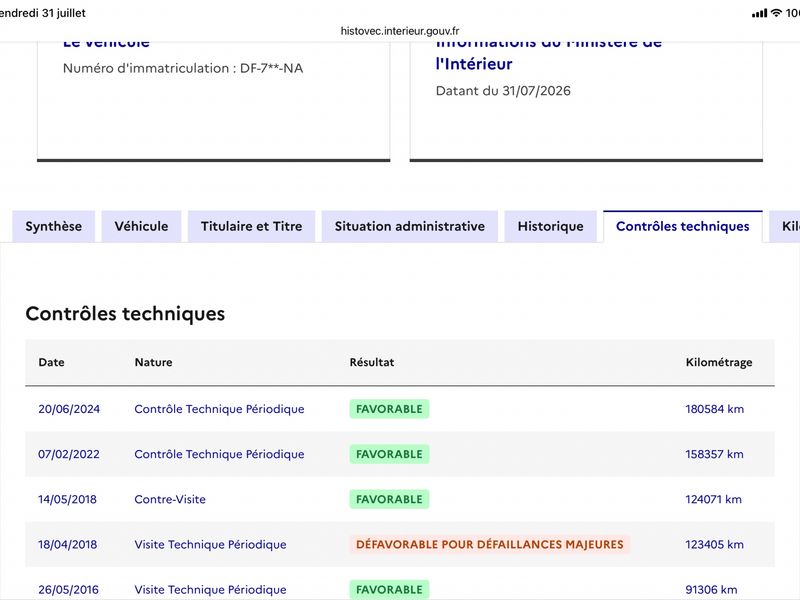Select date 14/05/2018 in the table
800x600 pixels.
tap(67, 499)
